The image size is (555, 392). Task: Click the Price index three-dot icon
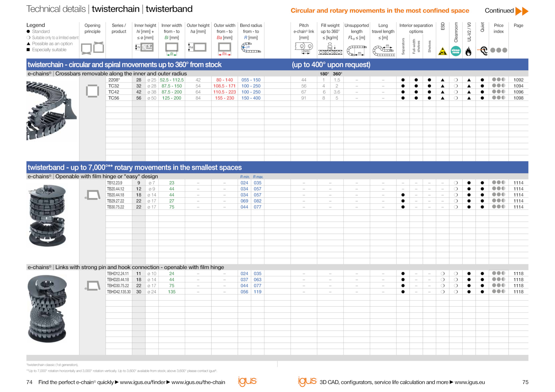click(499, 50)
